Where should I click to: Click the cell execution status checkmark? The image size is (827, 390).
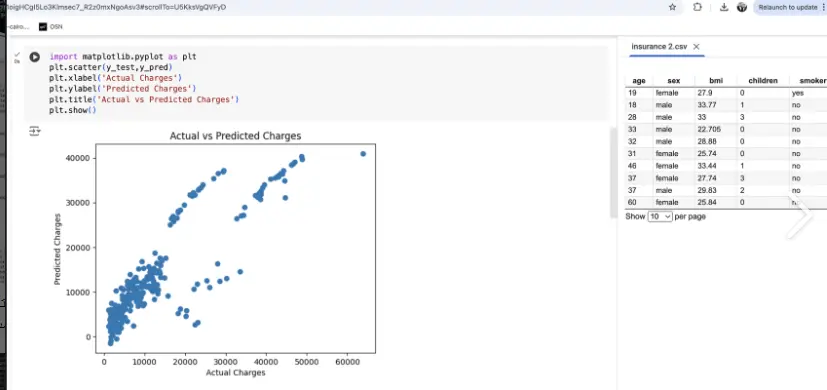(17, 54)
